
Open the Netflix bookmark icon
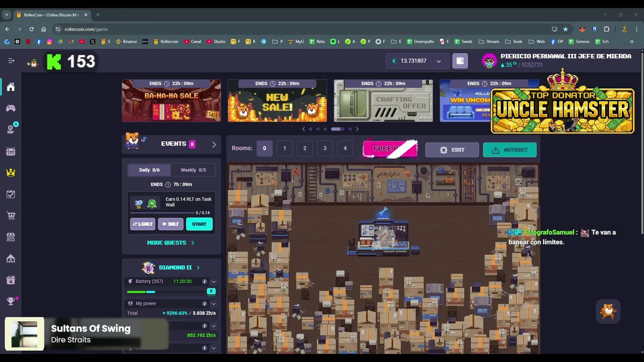pyautogui.click(x=28, y=42)
